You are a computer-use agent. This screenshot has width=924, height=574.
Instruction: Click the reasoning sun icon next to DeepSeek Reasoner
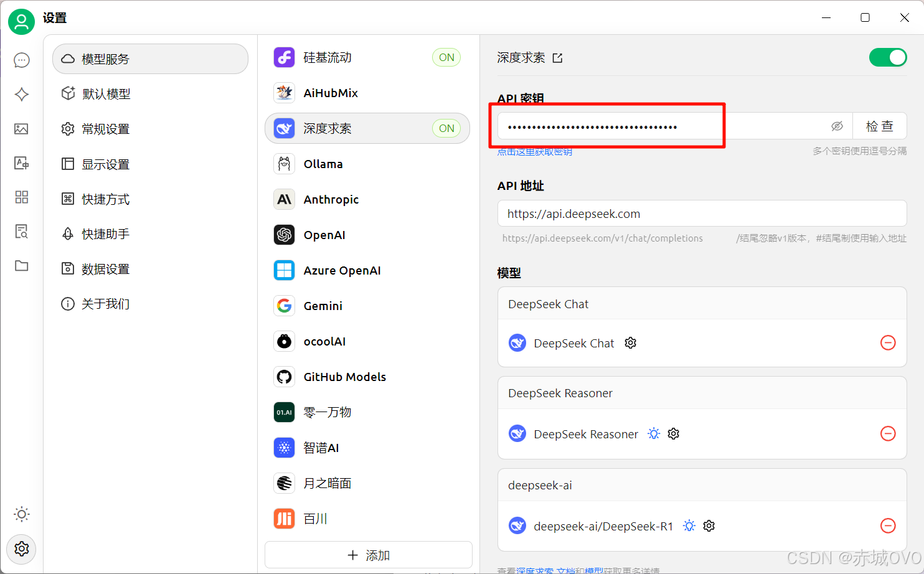[x=654, y=433]
